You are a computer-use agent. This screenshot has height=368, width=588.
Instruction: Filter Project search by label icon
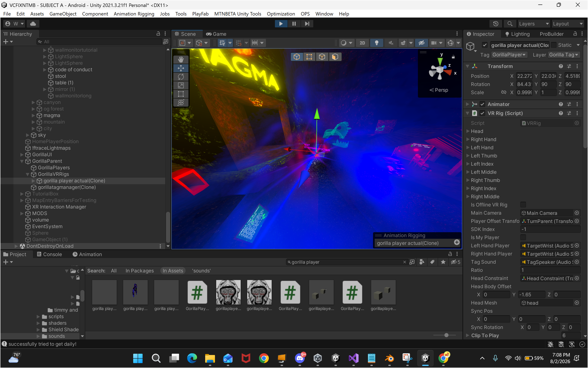click(432, 262)
